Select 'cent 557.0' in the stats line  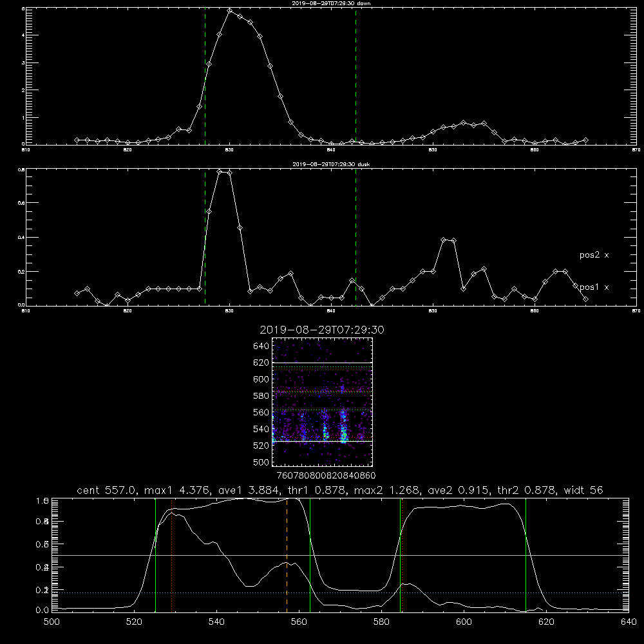[104, 490]
